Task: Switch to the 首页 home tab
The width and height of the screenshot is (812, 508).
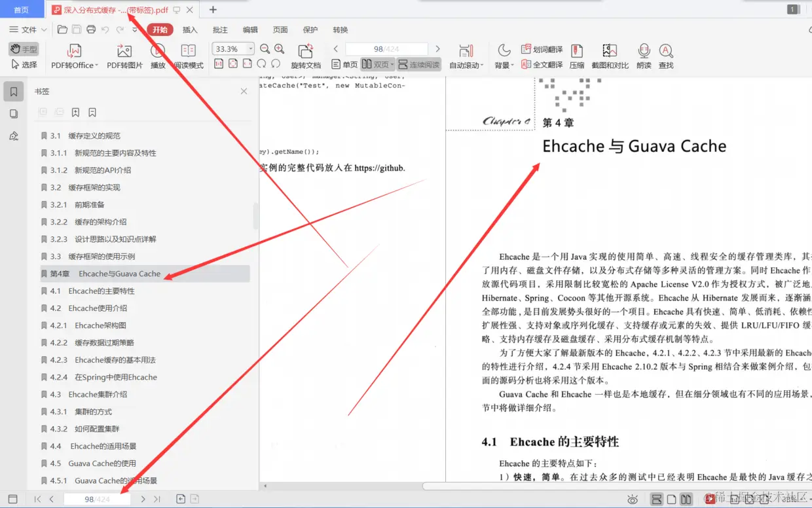Action: (x=22, y=10)
